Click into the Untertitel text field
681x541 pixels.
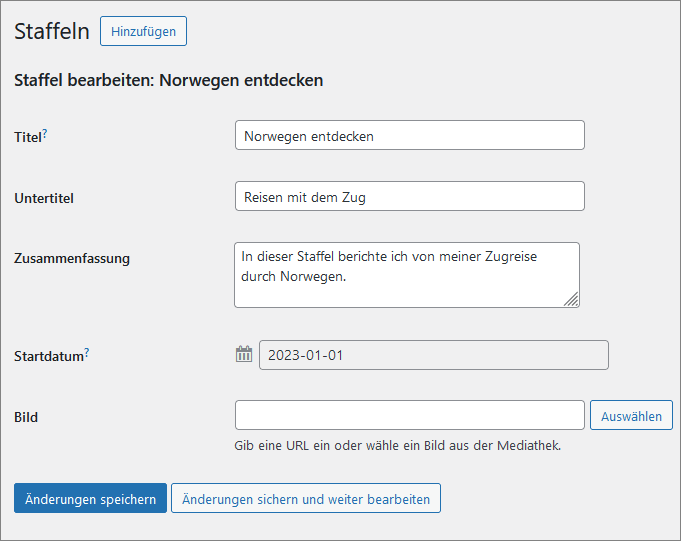pos(409,197)
